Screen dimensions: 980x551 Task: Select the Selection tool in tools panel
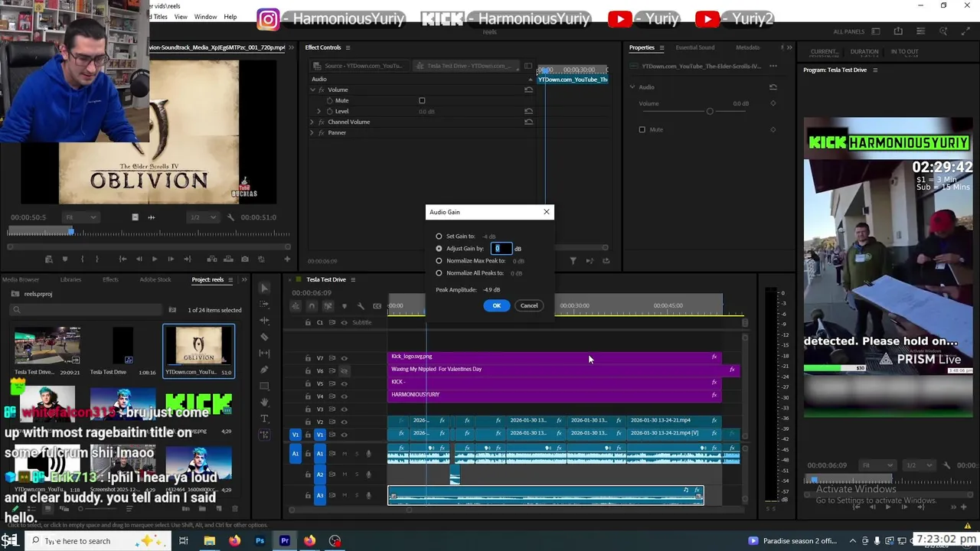tap(265, 288)
